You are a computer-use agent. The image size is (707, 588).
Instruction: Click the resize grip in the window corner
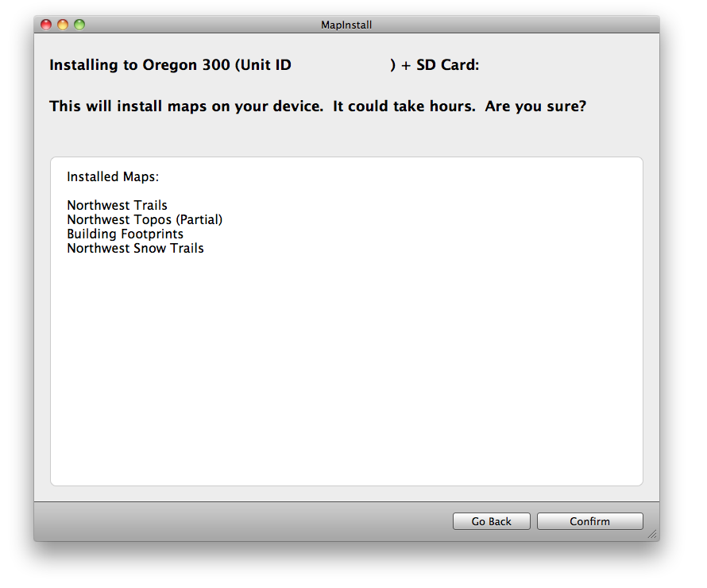tap(652, 535)
